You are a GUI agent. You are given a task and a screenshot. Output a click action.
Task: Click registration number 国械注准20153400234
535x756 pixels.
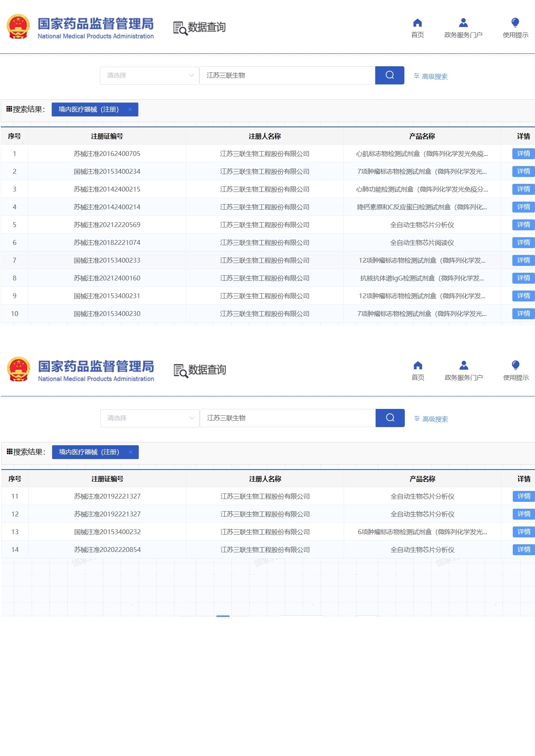[107, 171]
